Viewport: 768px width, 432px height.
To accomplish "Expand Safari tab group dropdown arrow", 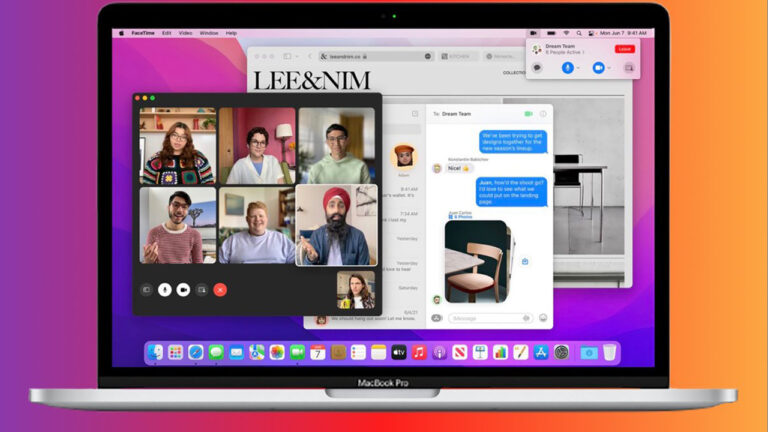I will click(x=297, y=56).
